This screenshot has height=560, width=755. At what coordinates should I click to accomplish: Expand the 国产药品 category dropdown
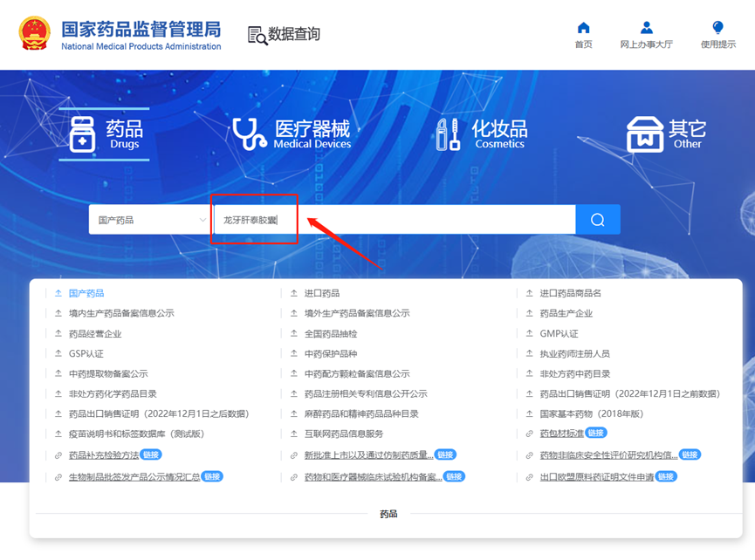click(x=149, y=220)
